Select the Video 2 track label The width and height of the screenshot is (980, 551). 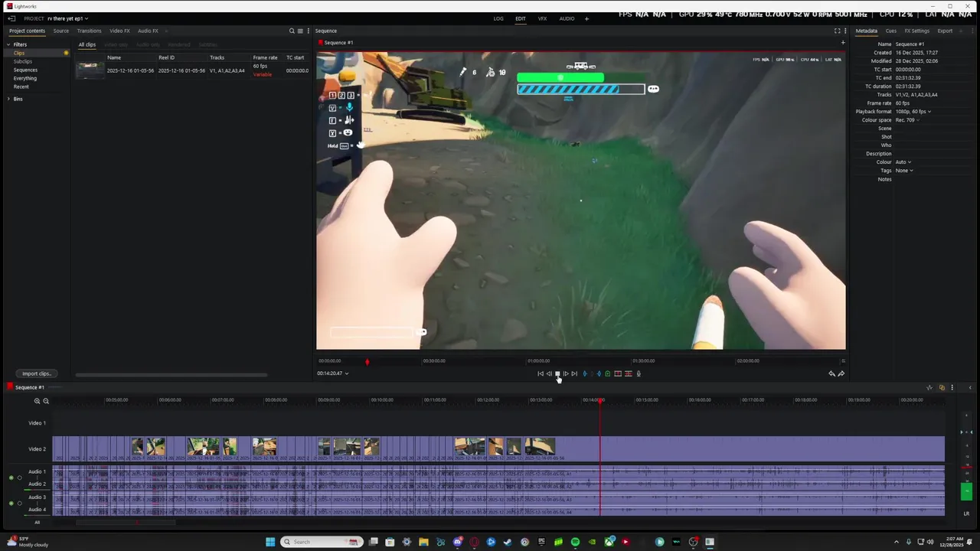click(x=37, y=449)
